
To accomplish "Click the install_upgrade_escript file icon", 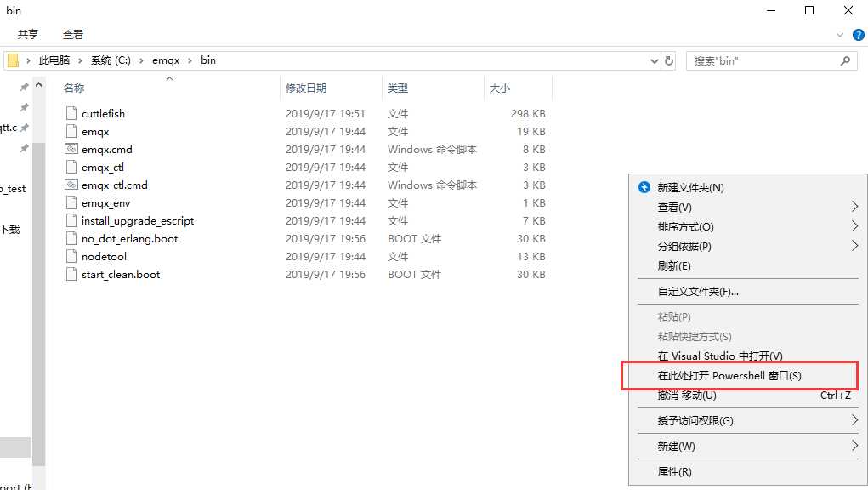I will pyautogui.click(x=71, y=220).
